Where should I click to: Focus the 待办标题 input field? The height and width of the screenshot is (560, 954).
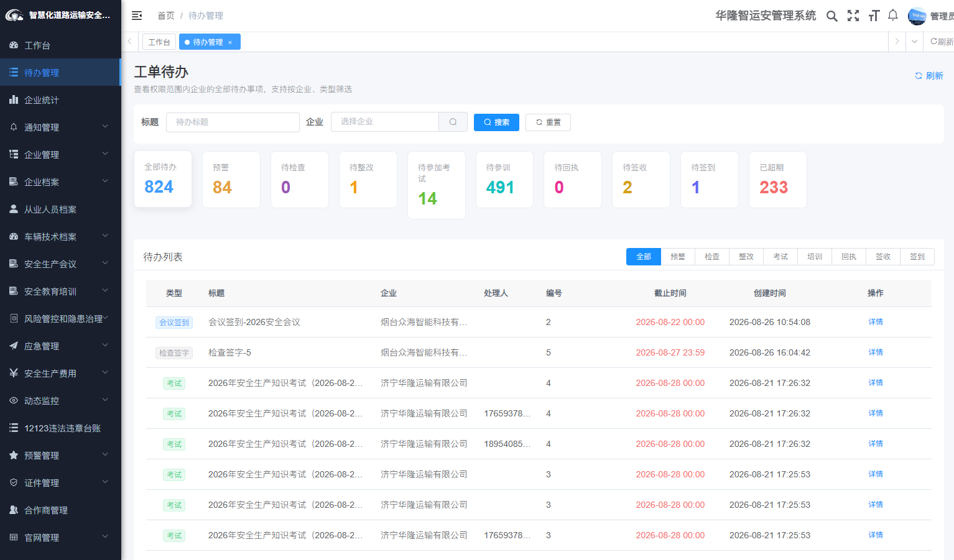point(233,122)
